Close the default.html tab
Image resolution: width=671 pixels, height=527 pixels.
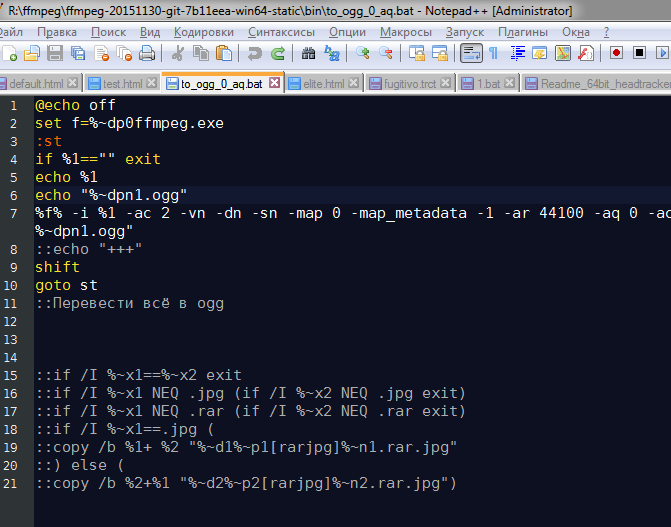pos(73,83)
